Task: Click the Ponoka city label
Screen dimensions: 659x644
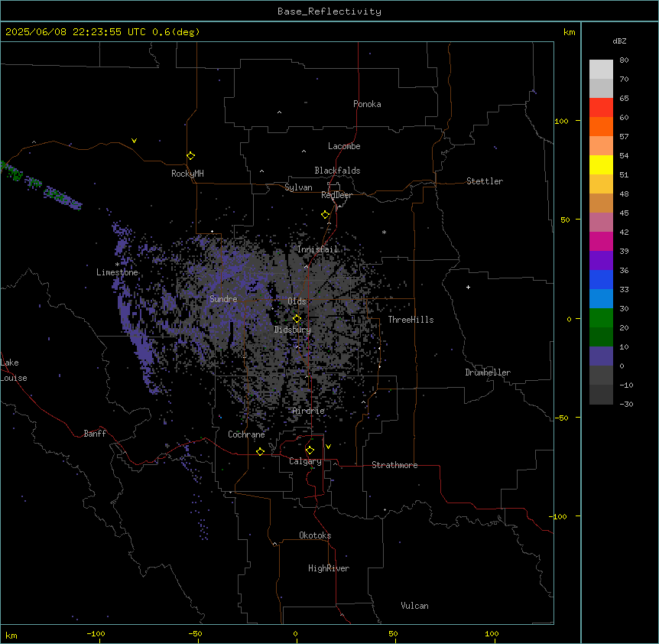Action: [367, 104]
